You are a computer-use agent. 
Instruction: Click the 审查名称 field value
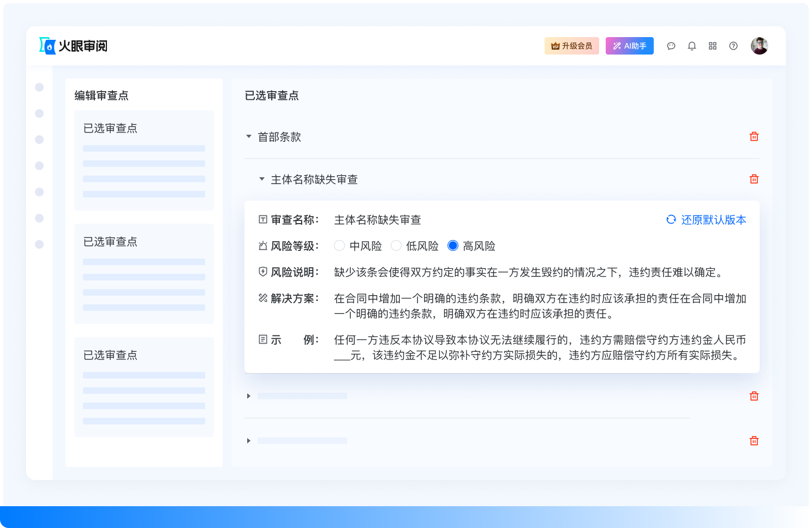coord(378,220)
